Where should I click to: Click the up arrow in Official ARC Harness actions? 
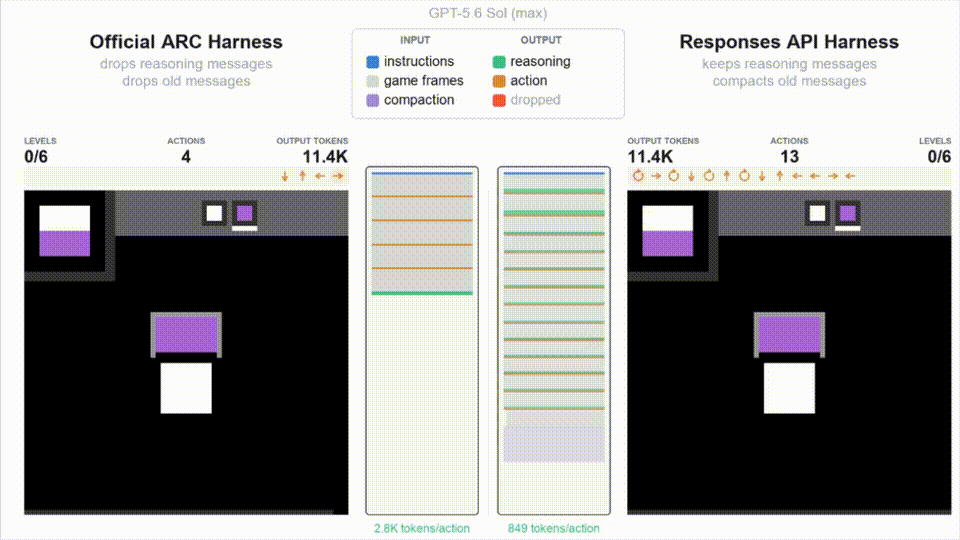302,176
